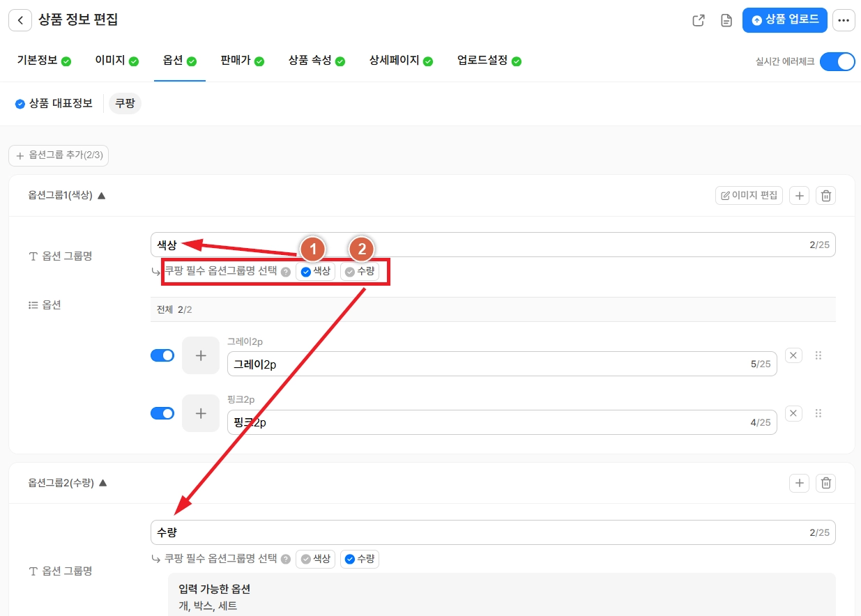The height and width of the screenshot is (616, 861).
Task: Click 이미지 편집 button in option group 1
Action: [x=749, y=196]
